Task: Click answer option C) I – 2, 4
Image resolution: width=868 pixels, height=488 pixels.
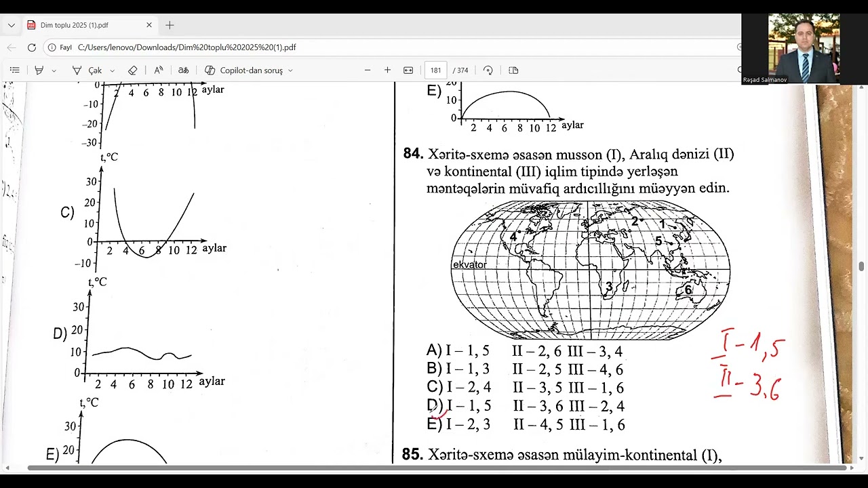Action: tap(458, 388)
